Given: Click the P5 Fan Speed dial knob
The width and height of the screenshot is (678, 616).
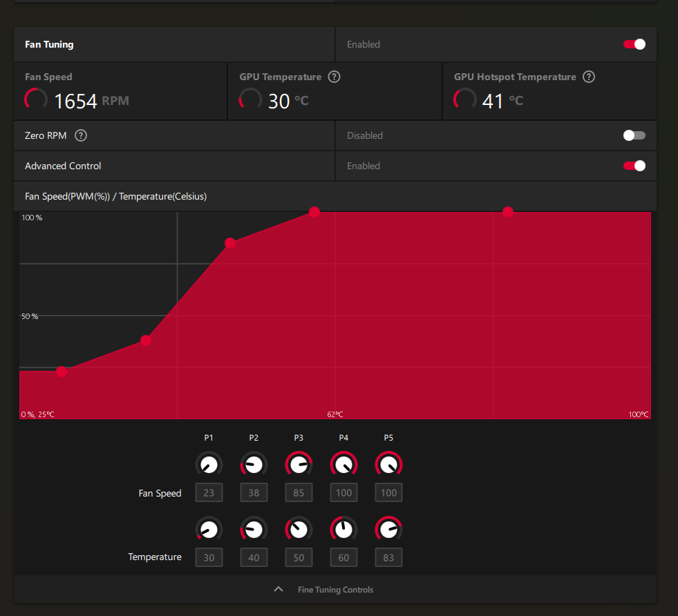Looking at the screenshot, I should pos(388,465).
